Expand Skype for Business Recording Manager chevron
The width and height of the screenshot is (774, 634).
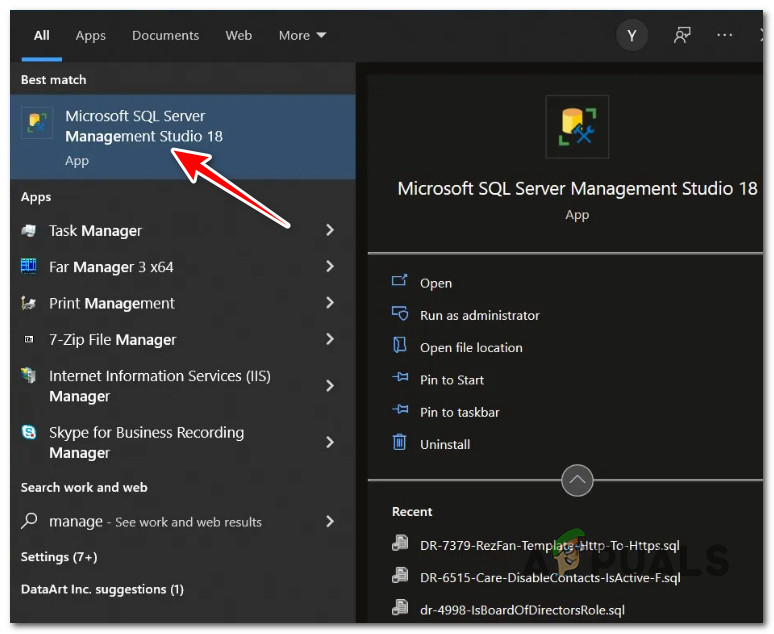[330, 442]
